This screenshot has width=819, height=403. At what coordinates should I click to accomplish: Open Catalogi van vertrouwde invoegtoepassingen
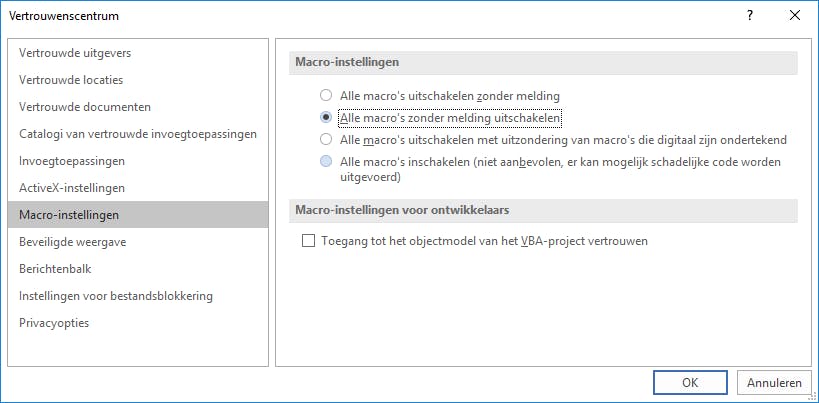(138, 134)
